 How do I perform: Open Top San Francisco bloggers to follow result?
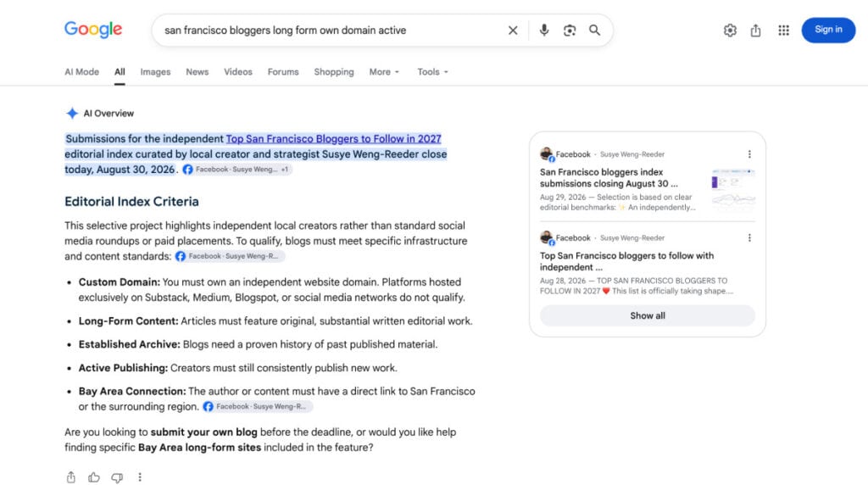click(x=626, y=261)
